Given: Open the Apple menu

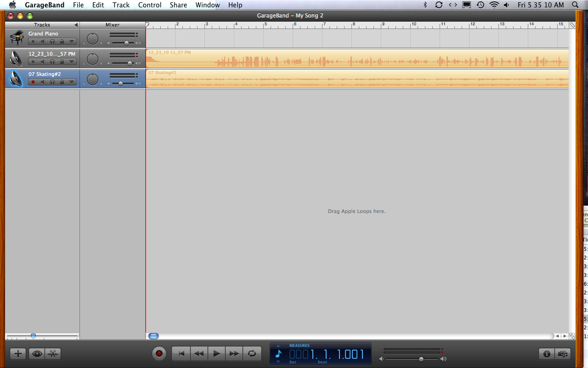Looking at the screenshot, I should (12, 5).
